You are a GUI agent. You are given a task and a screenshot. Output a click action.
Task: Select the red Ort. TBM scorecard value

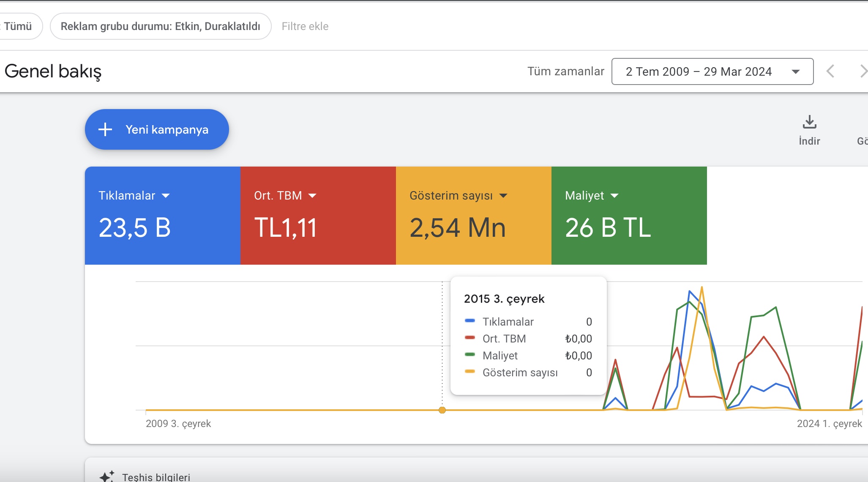tap(285, 227)
